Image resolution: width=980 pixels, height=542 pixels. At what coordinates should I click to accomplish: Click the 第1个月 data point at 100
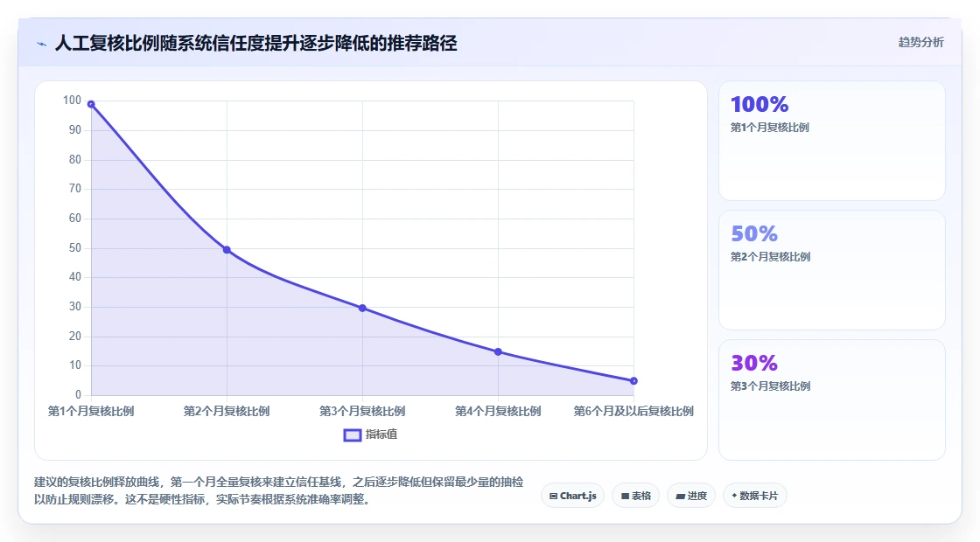coord(91,104)
